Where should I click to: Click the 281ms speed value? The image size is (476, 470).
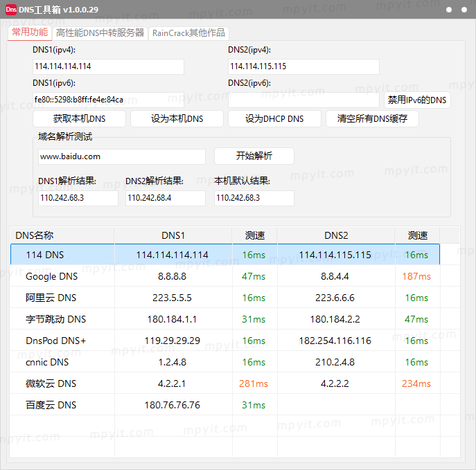tap(254, 384)
